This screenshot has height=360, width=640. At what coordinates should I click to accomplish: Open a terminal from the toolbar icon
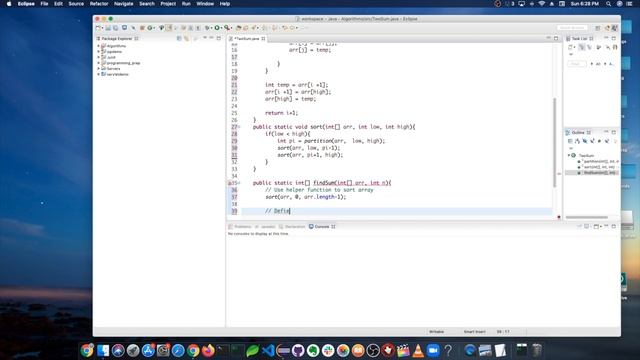click(x=124, y=28)
